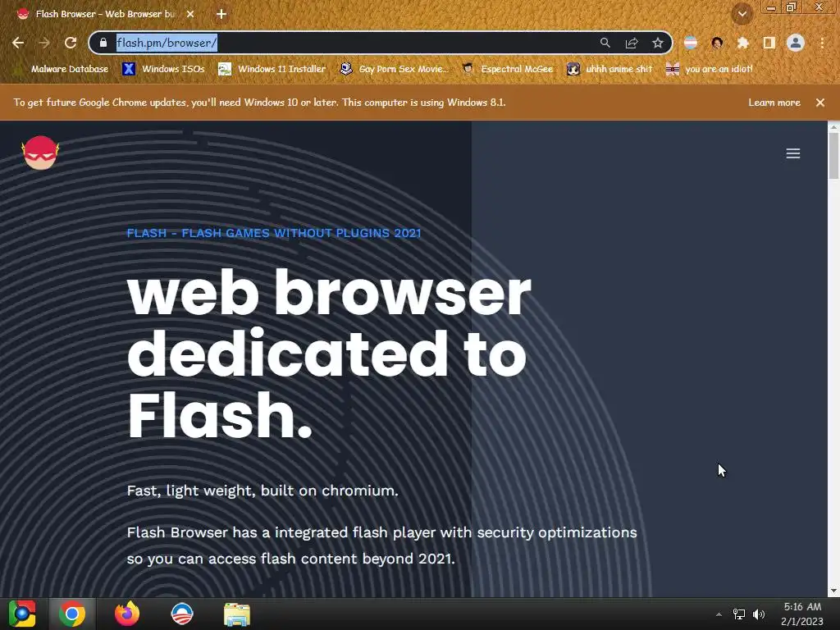Screen dimensions: 840x630
Task: Select the Flash Browser tab
Action: (104, 14)
